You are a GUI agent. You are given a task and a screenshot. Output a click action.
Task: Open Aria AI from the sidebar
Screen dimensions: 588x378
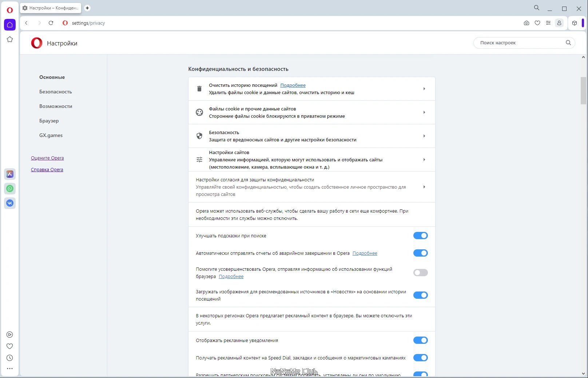(10, 174)
